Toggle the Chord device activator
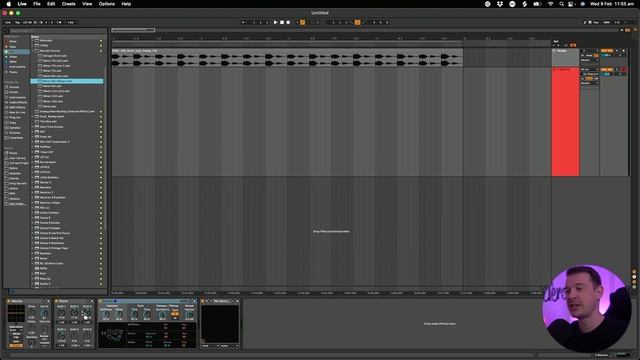 pyautogui.click(x=56, y=301)
